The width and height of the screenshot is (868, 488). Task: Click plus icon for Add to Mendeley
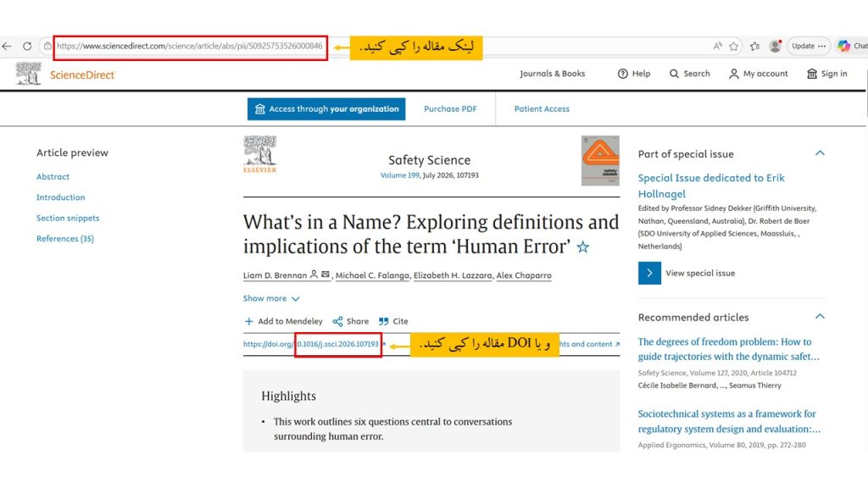pos(248,321)
